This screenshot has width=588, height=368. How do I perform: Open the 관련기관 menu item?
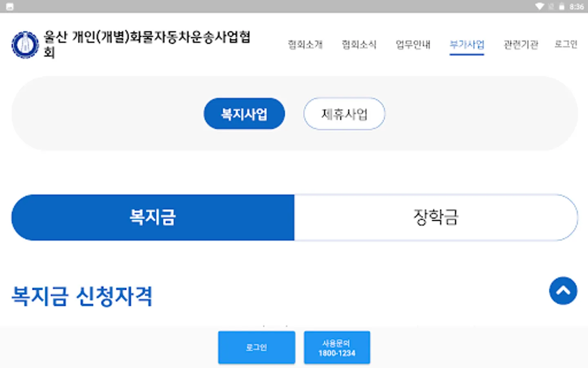(x=521, y=45)
